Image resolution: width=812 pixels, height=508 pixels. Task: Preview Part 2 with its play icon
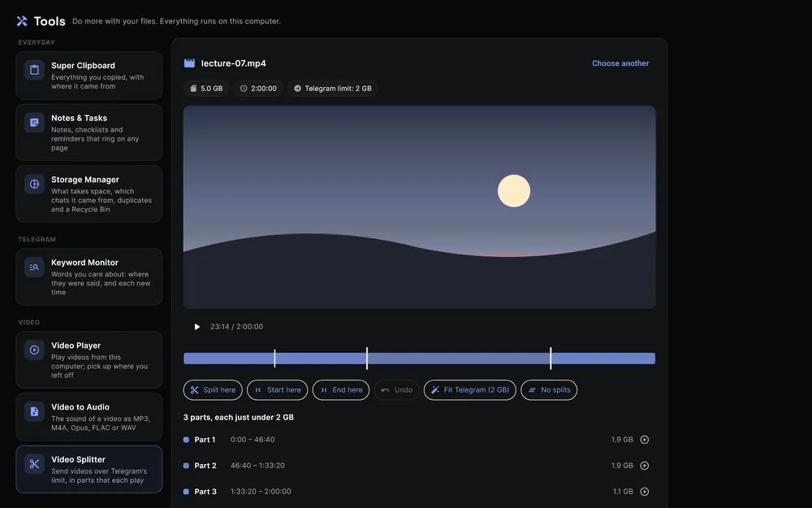click(x=644, y=466)
